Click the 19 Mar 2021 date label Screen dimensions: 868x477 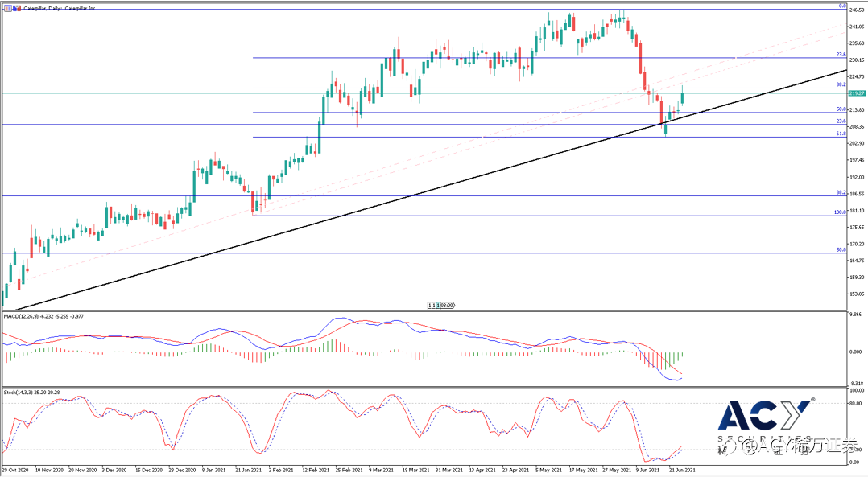pos(415,471)
